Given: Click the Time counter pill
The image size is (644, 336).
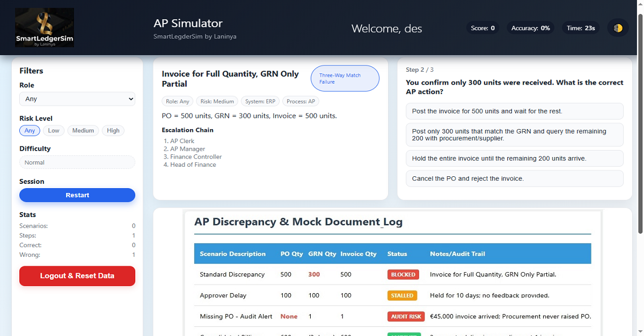Looking at the screenshot, I should [581, 28].
